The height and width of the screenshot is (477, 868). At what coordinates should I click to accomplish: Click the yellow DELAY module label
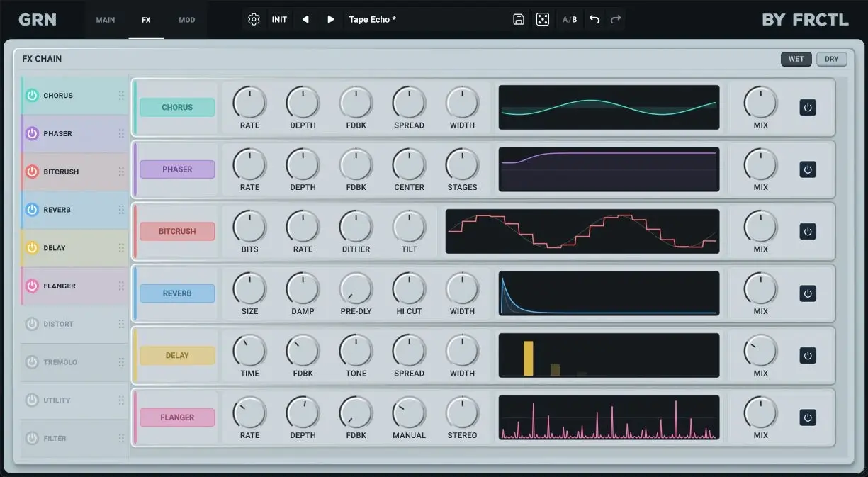[177, 356]
